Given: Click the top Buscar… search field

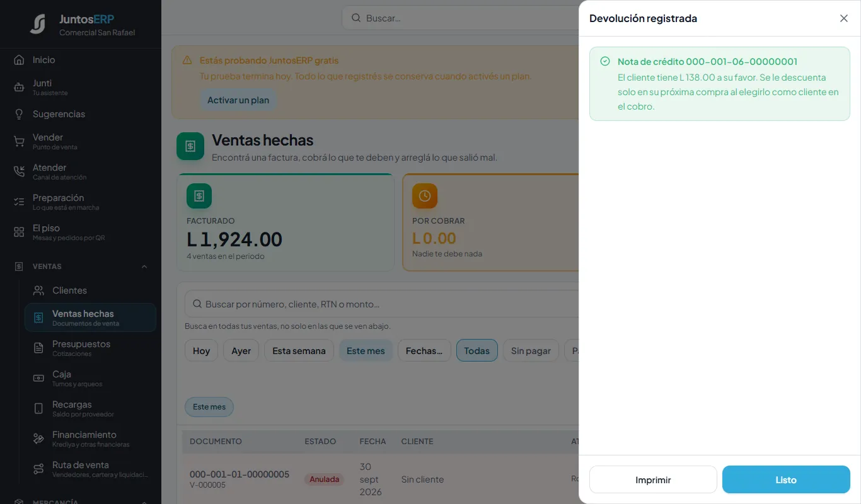Looking at the screenshot, I should [x=460, y=18].
